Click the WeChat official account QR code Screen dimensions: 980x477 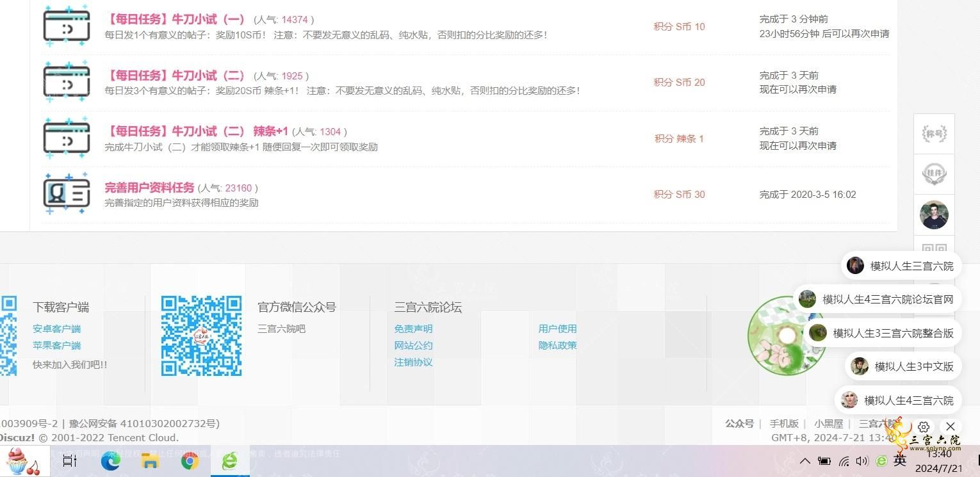202,336
